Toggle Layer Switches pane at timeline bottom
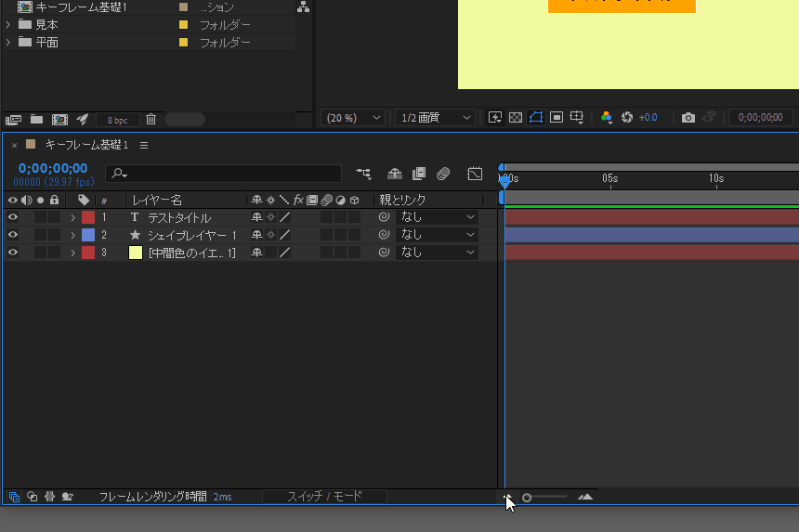 (14, 497)
